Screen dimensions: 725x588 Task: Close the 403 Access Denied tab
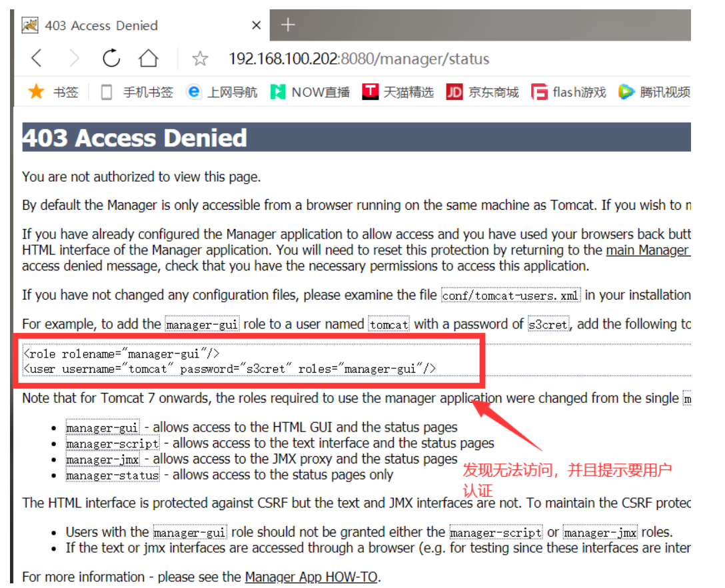256,25
